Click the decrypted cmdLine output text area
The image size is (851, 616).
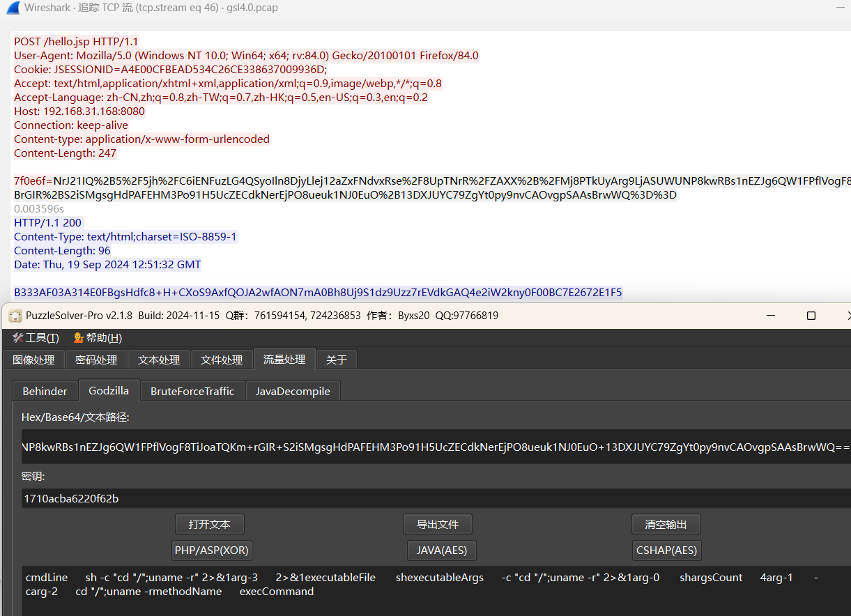click(x=436, y=591)
